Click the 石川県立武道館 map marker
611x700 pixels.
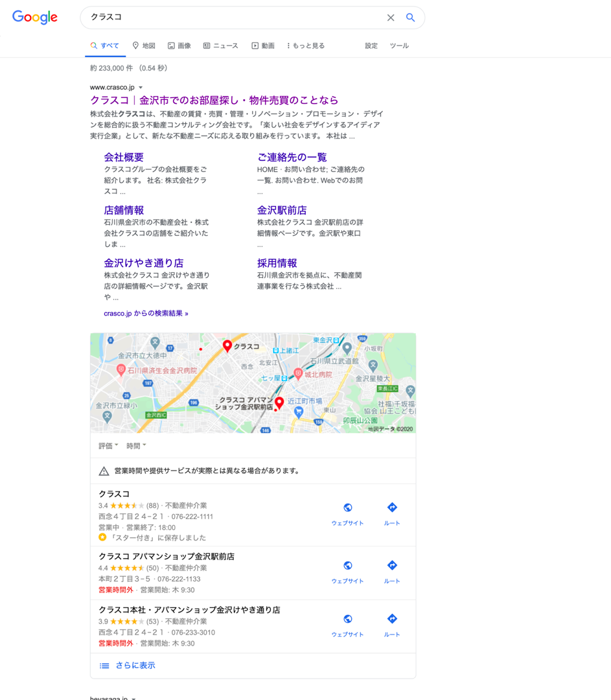(347, 347)
